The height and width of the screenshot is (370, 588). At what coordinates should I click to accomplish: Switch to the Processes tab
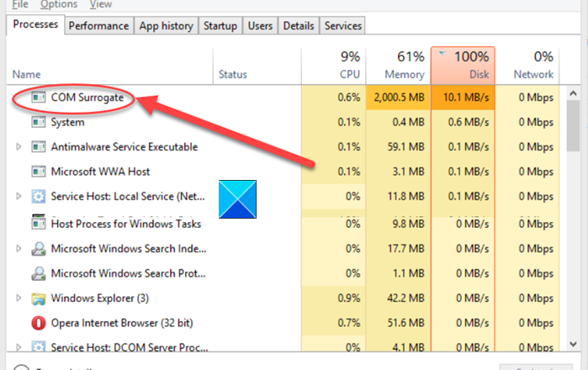[x=35, y=24]
